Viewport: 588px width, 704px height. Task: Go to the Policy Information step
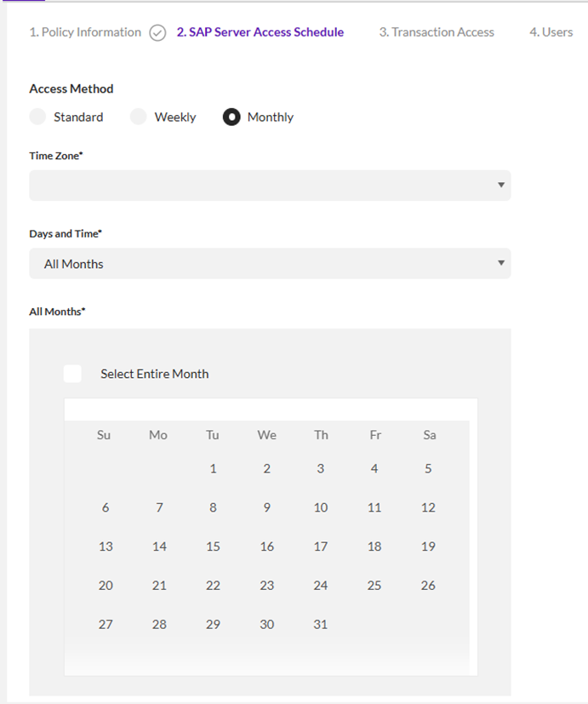tap(85, 32)
